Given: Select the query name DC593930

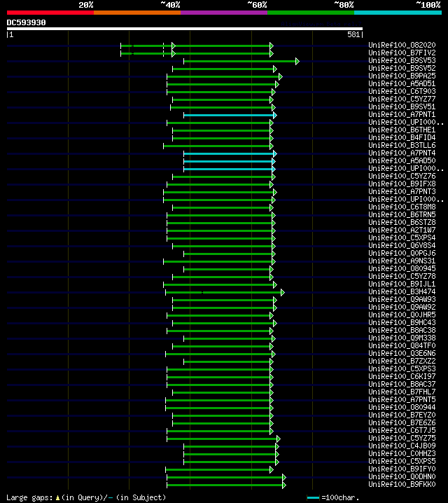Looking at the screenshot, I should 27,22.
